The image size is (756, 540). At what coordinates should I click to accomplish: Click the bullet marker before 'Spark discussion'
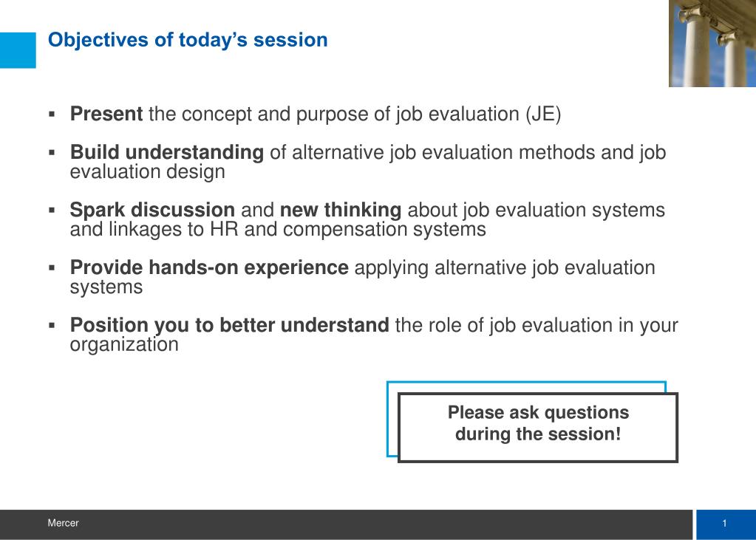(x=52, y=211)
